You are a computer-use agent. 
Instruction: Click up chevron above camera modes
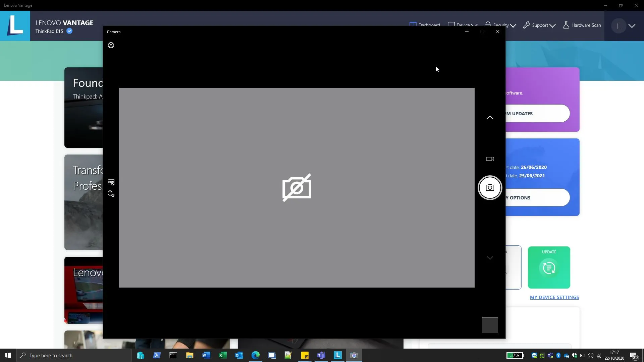(490, 117)
